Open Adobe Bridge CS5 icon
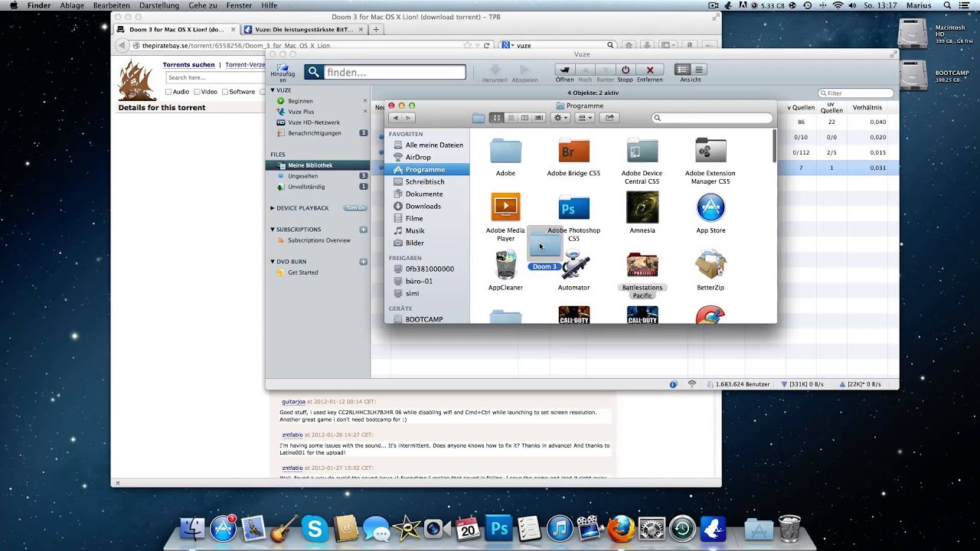This screenshot has width=980, height=551. point(573,151)
